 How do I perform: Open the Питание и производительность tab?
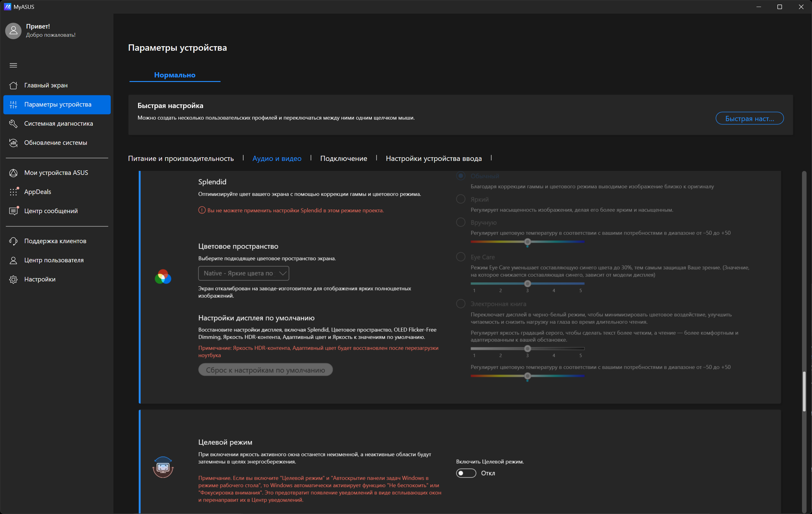point(181,158)
